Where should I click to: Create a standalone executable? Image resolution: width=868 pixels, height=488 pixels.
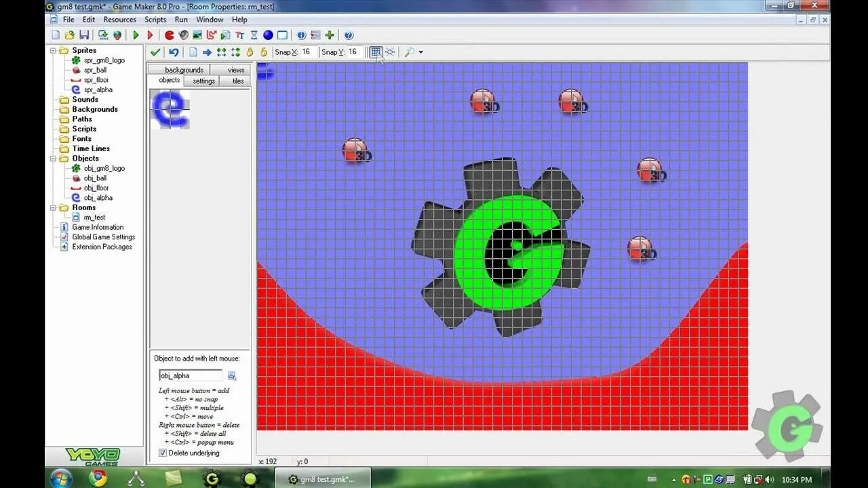[103, 35]
